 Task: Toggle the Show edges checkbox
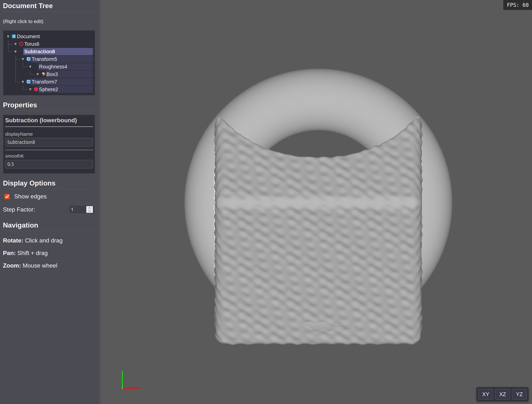7,197
